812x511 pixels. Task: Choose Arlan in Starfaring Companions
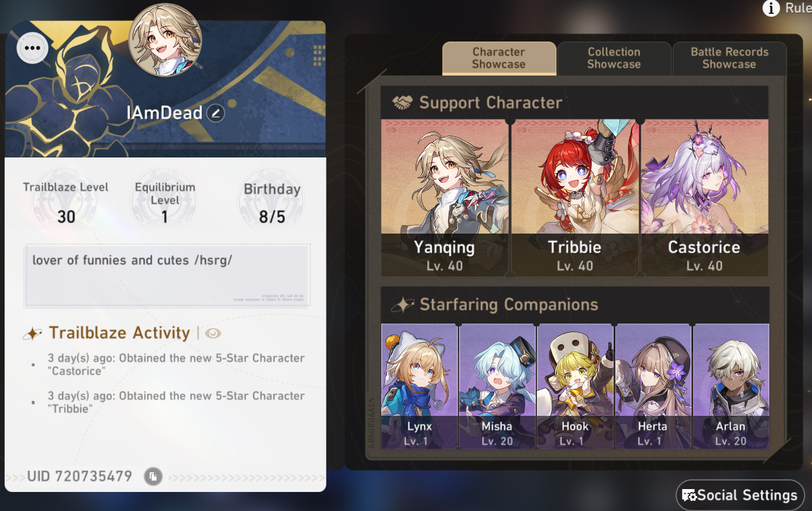731,386
